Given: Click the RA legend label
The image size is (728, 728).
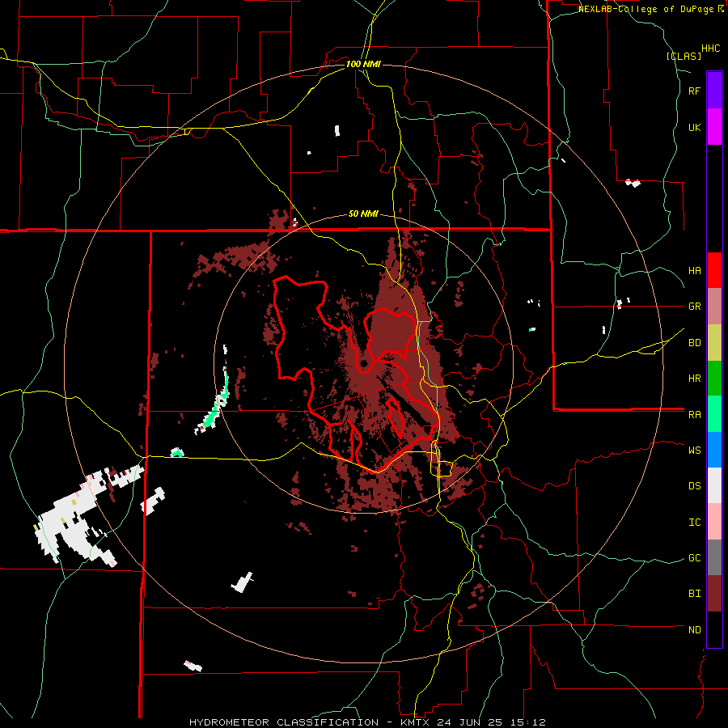Looking at the screenshot, I should pyautogui.click(x=694, y=415).
